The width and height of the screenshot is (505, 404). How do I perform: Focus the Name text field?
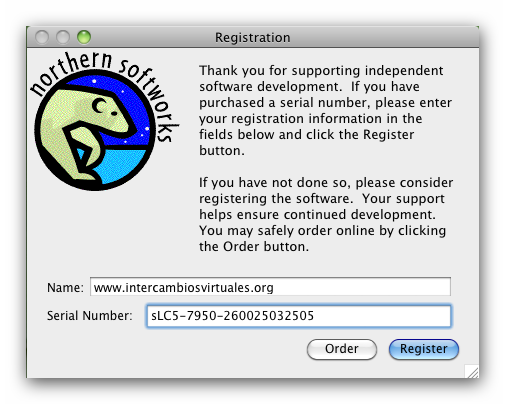click(270, 286)
